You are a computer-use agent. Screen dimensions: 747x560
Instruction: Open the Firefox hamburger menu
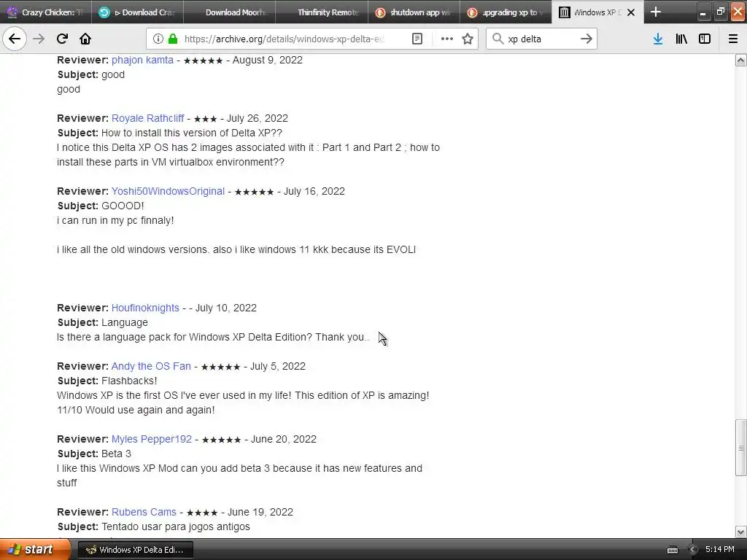[733, 39]
